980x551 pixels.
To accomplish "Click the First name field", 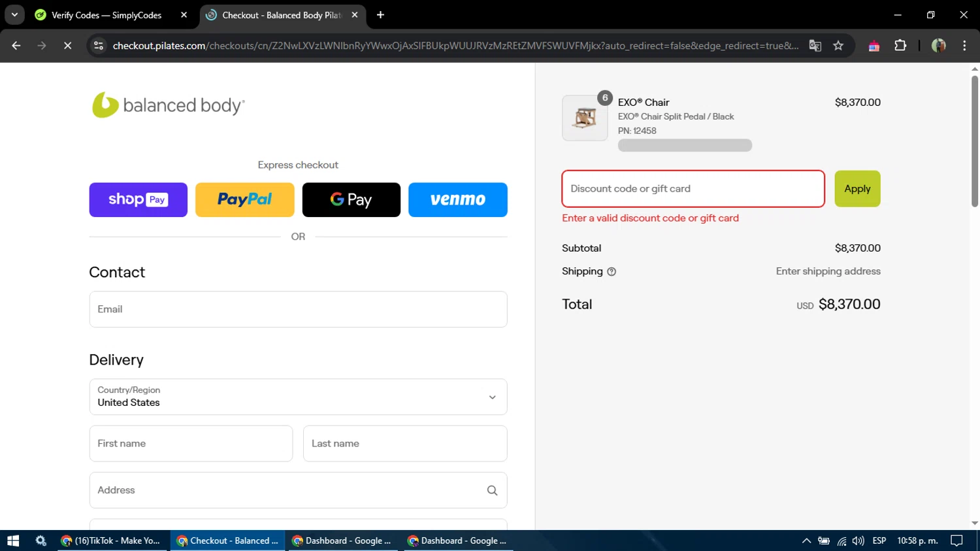I will point(191,444).
